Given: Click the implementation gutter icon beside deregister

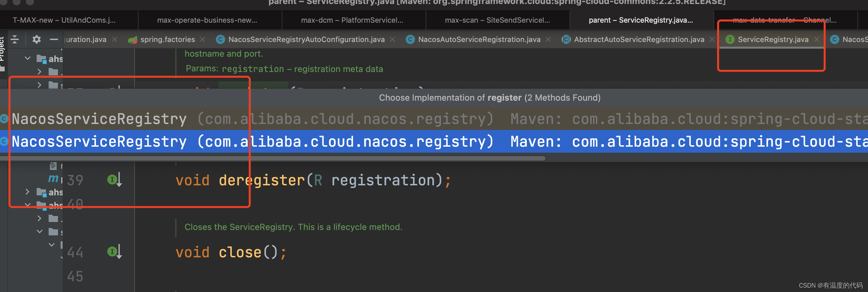Looking at the screenshot, I should coord(115,180).
